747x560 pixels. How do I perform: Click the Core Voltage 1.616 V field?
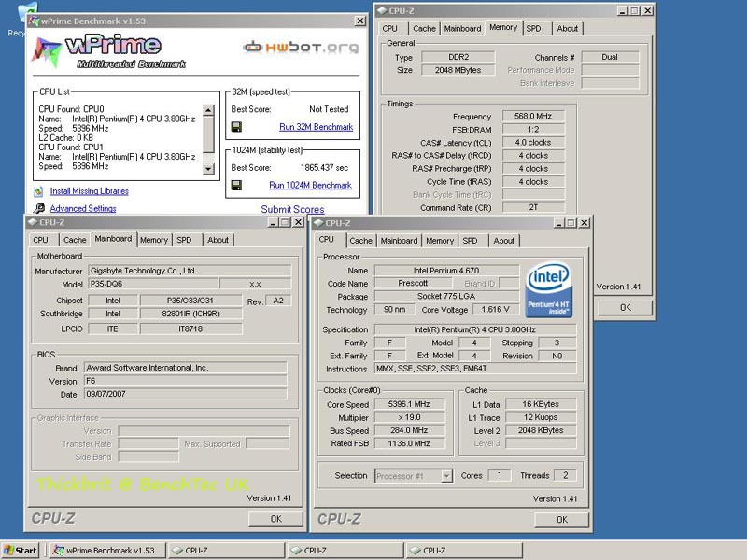tap(496, 310)
